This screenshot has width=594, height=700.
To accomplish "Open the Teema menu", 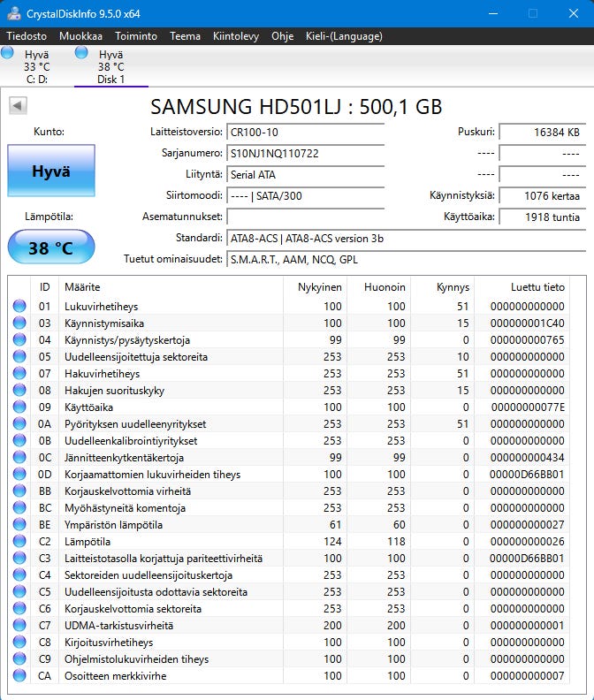I will click(x=185, y=36).
